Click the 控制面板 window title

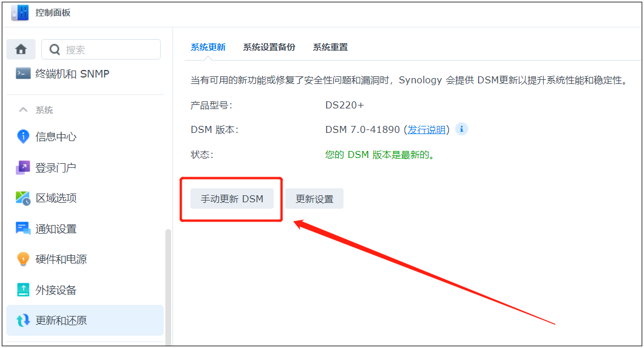click(53, 13)
